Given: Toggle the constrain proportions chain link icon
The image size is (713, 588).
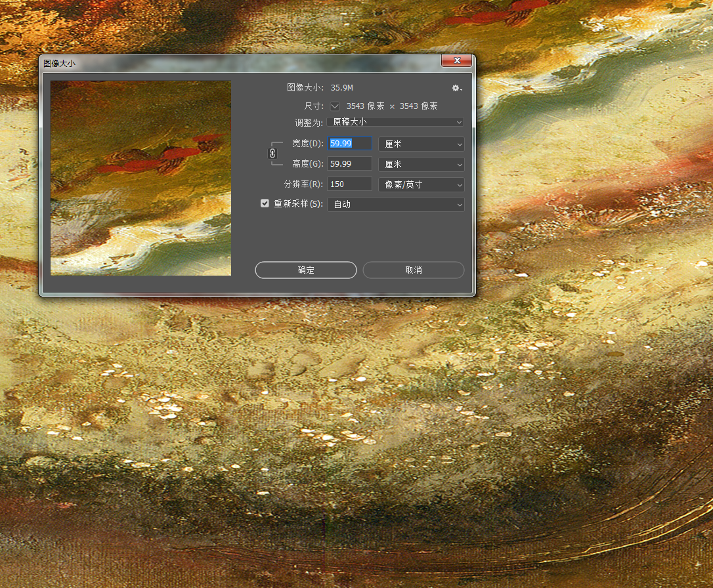Looking at the screenshot, I should click(273, 154).
